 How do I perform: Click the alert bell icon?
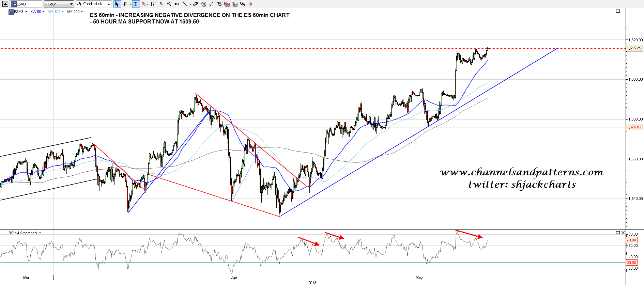tap(250, 4)
